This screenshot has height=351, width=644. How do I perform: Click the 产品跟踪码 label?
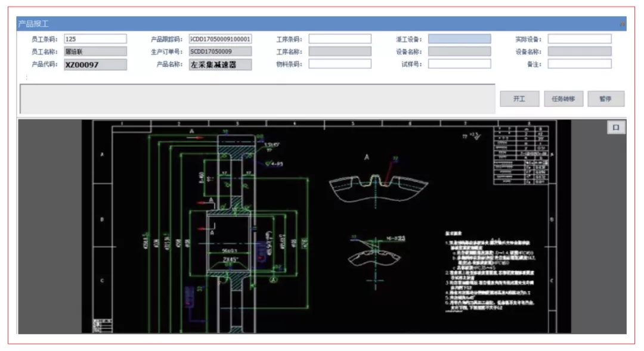(x=166, y=39)
